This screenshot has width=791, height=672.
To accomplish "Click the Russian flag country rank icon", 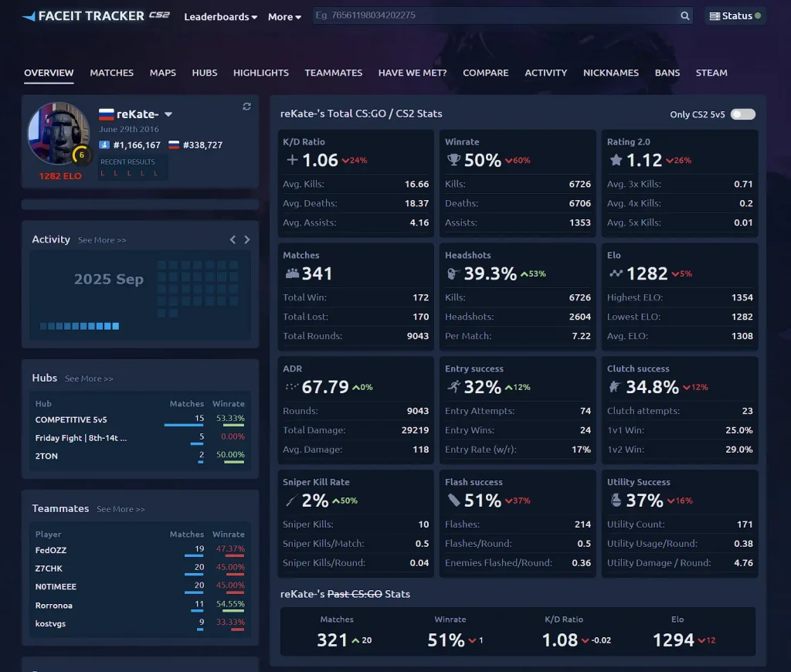I will [x=174, y=144].
